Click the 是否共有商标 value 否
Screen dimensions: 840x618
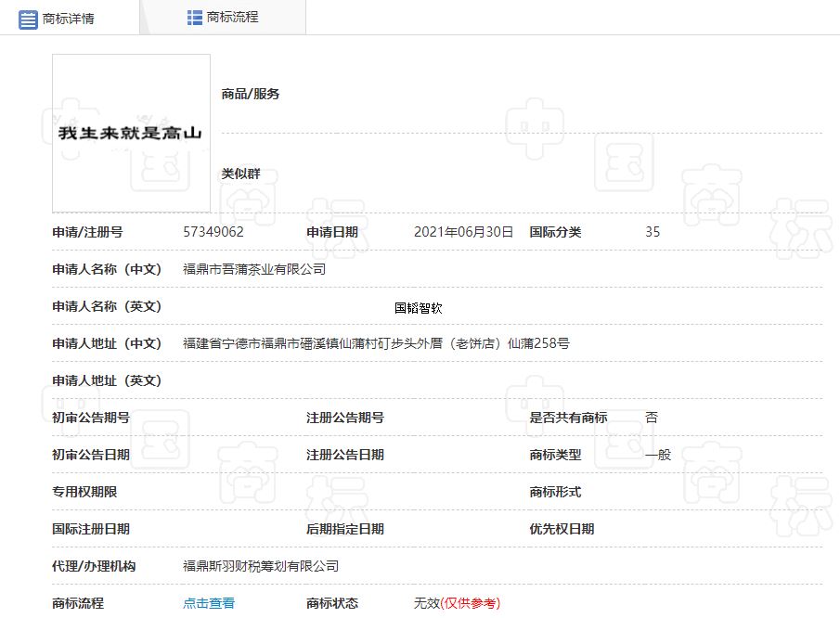tap(652, 418)
